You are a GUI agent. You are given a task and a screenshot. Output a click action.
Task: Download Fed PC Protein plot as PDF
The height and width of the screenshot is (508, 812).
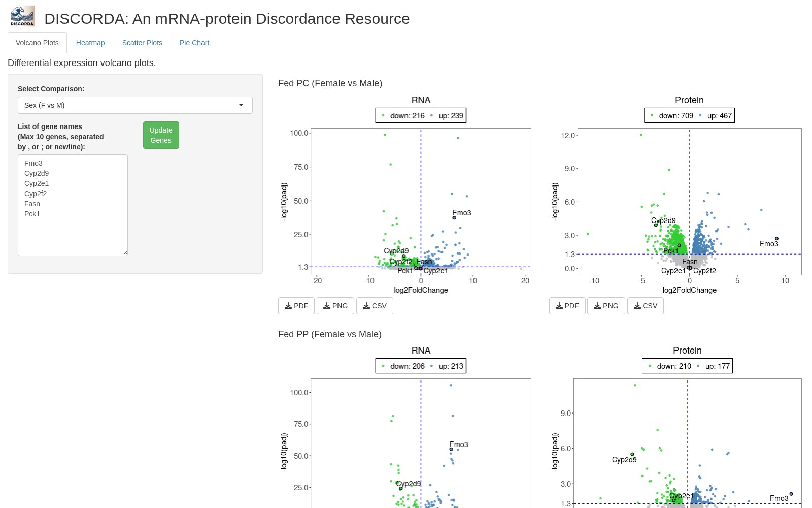click(x=567, y=306)
